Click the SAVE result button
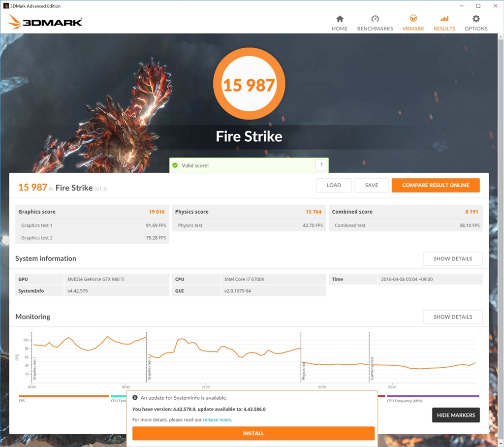504x447 pixels. pyautogui.click(x=371, y=185)
